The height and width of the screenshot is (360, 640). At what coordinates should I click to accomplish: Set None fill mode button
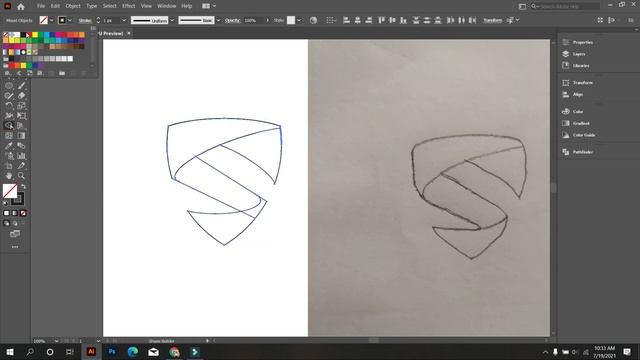23,213
